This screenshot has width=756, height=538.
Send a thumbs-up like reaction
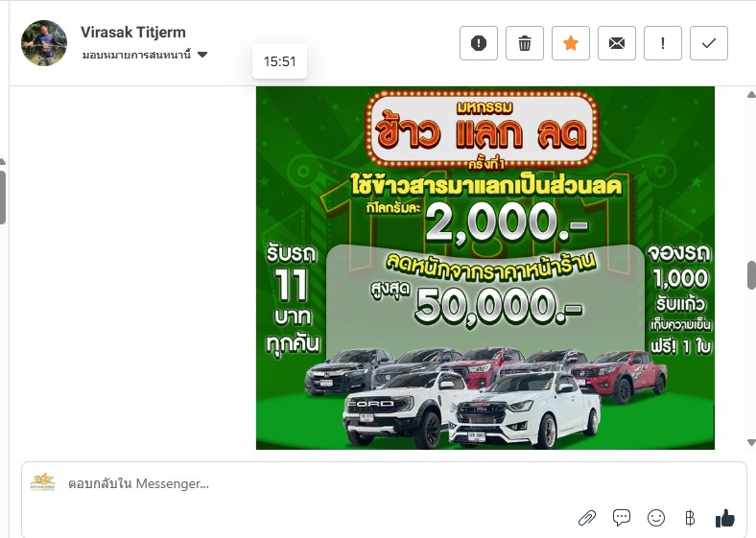tap(724, 518)
